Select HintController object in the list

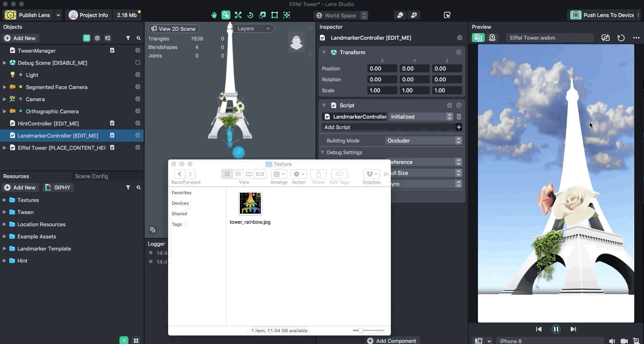[x=48, y=123]
